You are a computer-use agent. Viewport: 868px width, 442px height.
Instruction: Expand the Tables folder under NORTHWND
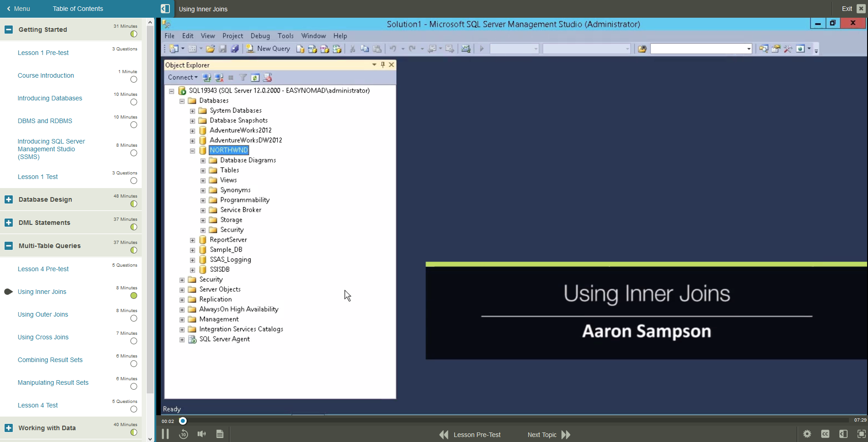click(203, 171)
